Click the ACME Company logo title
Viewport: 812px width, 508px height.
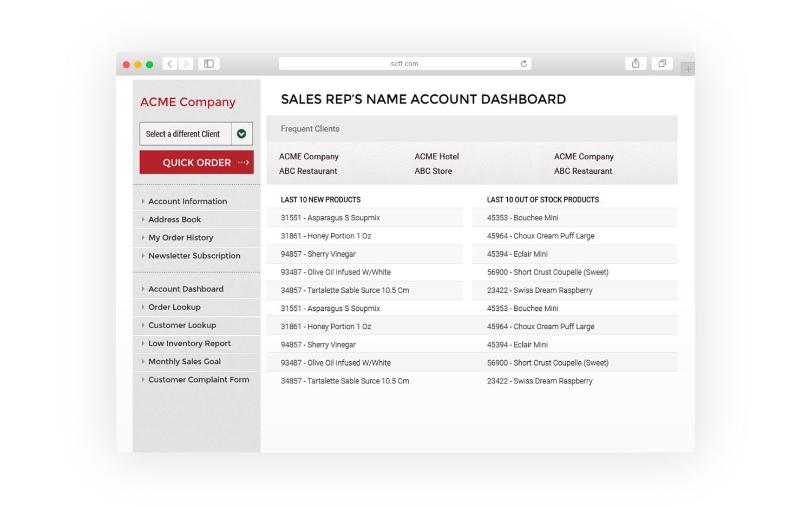click(188, 102)
